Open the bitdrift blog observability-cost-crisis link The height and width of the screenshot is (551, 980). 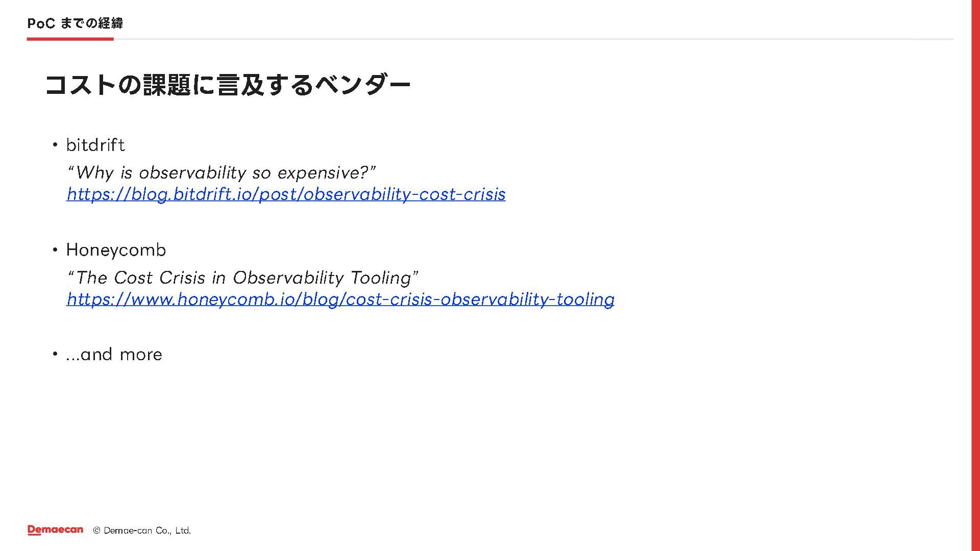tap(286, 194)
